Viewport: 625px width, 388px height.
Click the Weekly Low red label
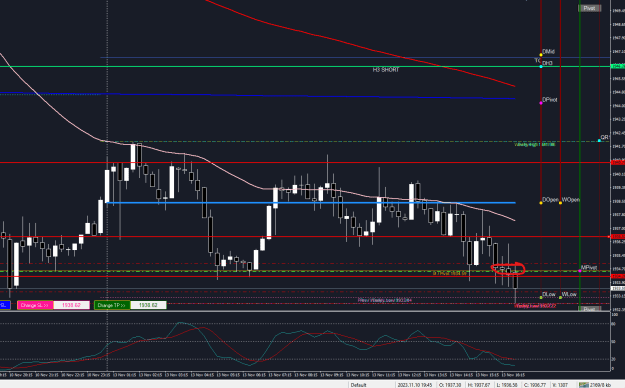535,306
